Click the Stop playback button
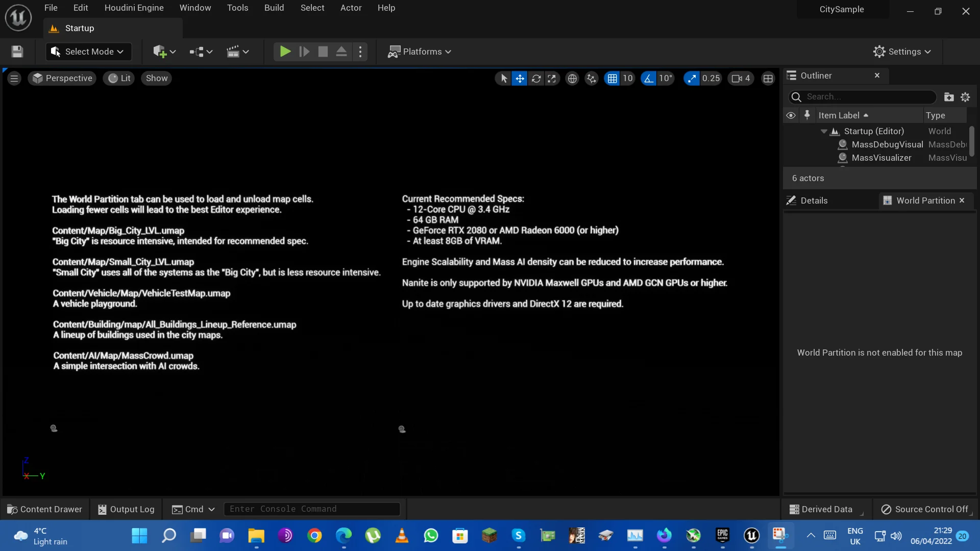This screenshot has width=980, height=551. point(323,52)
